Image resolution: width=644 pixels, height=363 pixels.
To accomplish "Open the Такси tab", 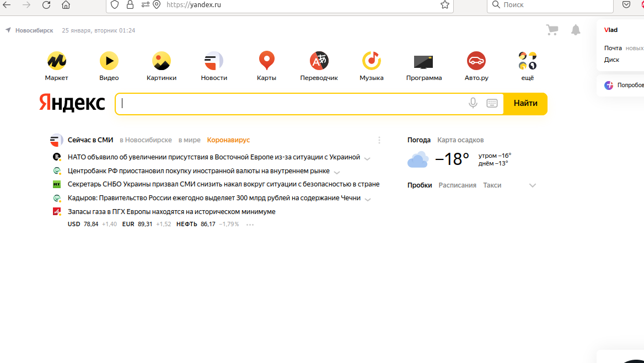I will click(x=492, y=185).
